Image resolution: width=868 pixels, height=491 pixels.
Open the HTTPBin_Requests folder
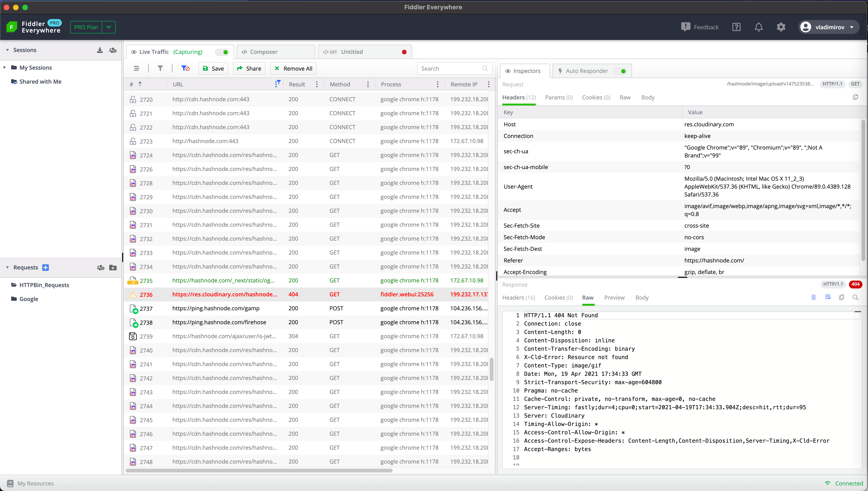(x=44, y=285)
